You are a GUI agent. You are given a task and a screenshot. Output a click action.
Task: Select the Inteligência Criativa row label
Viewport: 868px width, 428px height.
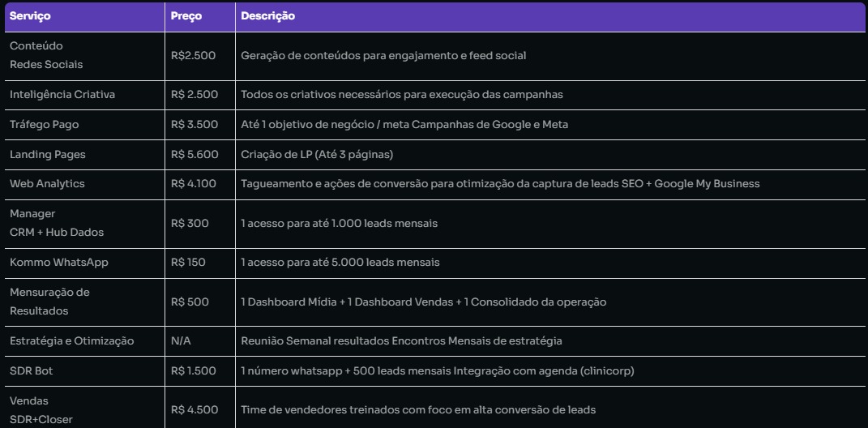[x=62, y=95]
